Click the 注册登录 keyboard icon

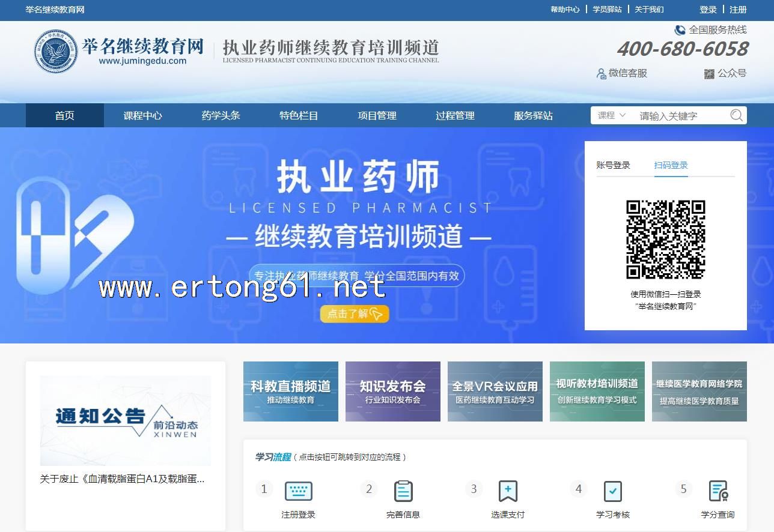[298, 491]
